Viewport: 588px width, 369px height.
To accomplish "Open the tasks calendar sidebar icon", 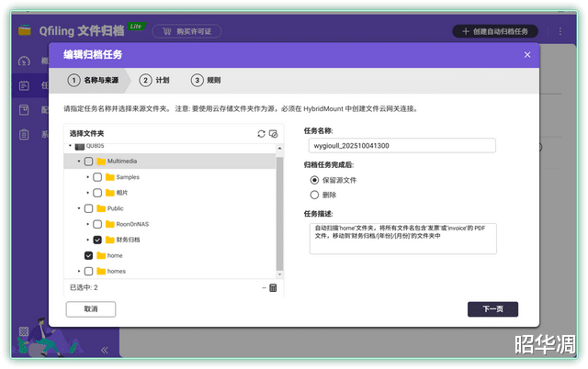I will (24, 85).
